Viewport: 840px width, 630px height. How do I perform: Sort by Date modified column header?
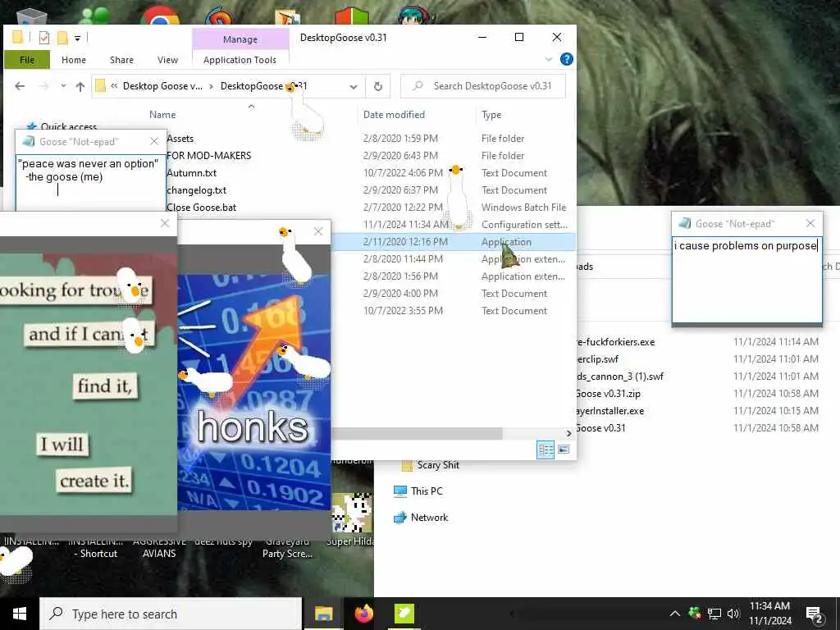click(x=394, y=115)
